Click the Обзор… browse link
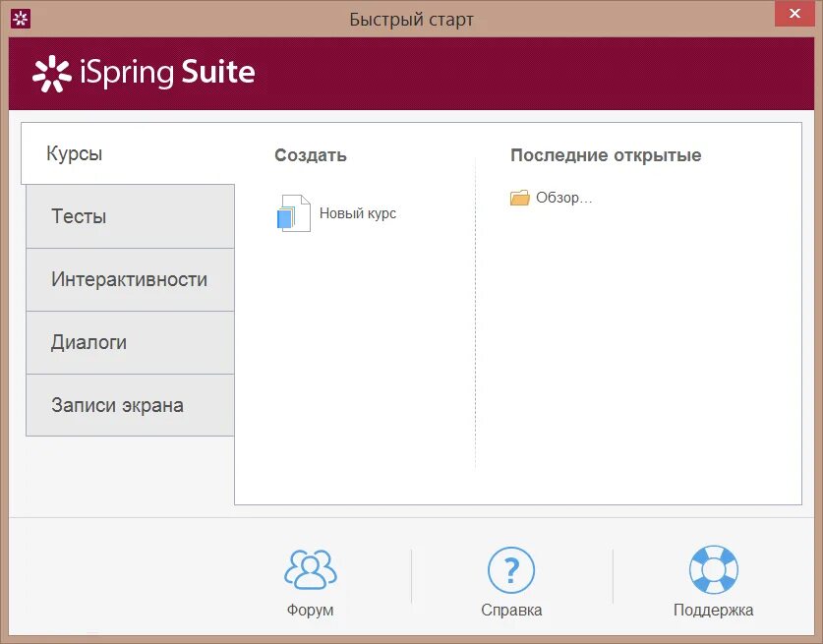This screenshot has height=644, width=823. [563, 198]
